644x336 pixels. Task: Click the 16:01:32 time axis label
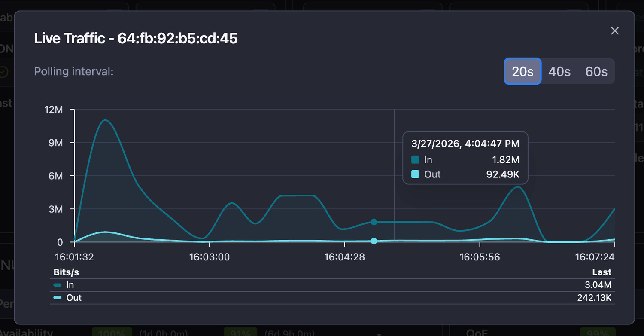tap(74, 257)
